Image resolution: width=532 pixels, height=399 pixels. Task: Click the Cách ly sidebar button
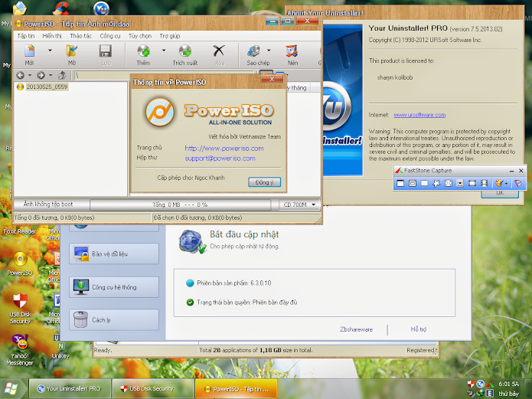coord(114,320)
